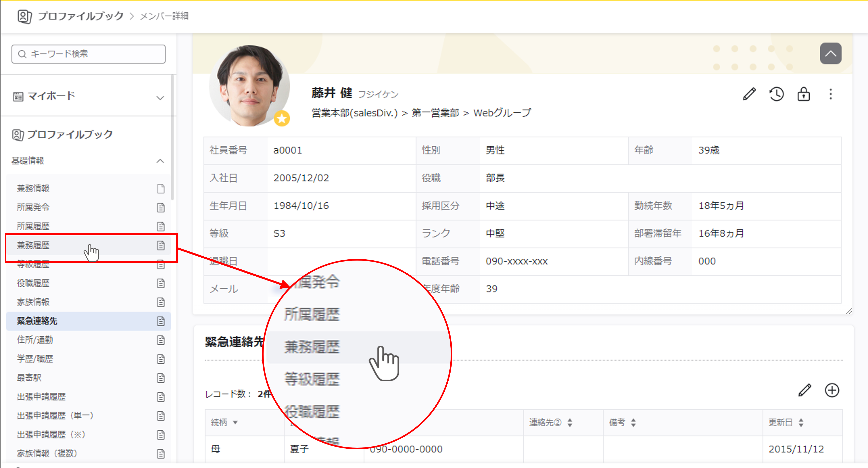Click the plus icon to add emergency contact
This screenshot has width=868, height=468.
click(832, 390)
